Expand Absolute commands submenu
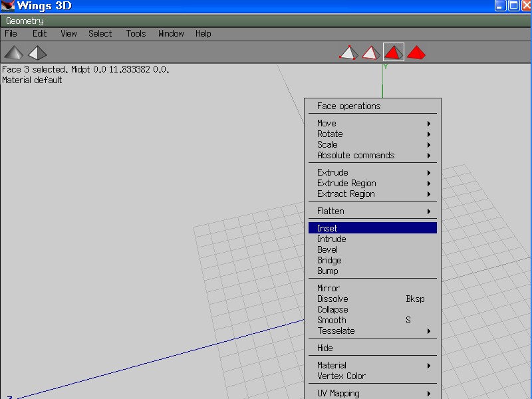 click(x=372, y=156)
